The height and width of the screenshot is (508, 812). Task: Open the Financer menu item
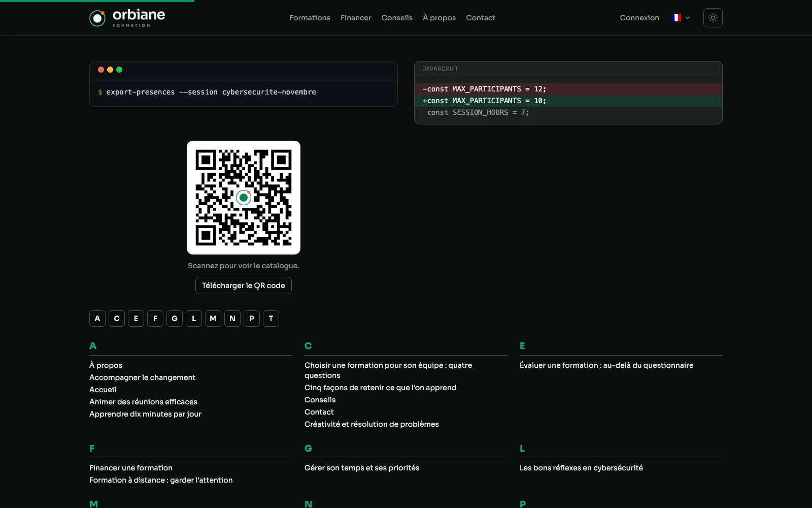click(x=356, y=18)
